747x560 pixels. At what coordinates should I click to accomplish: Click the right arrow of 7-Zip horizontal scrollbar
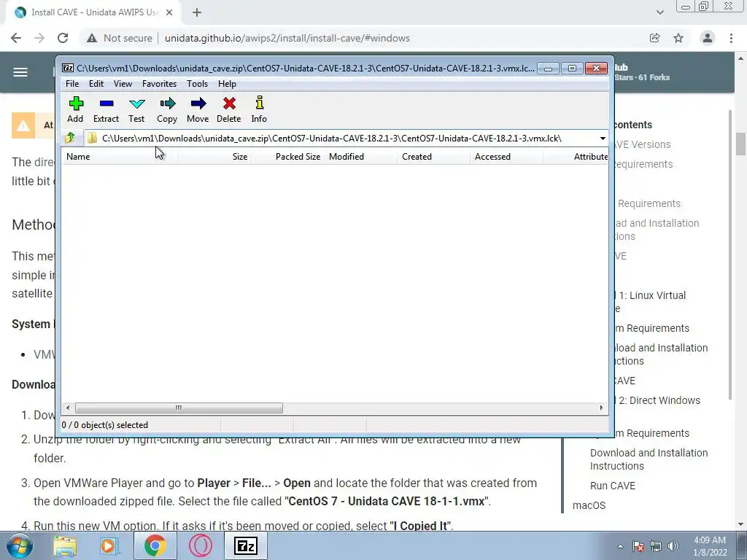coord(601,408)
